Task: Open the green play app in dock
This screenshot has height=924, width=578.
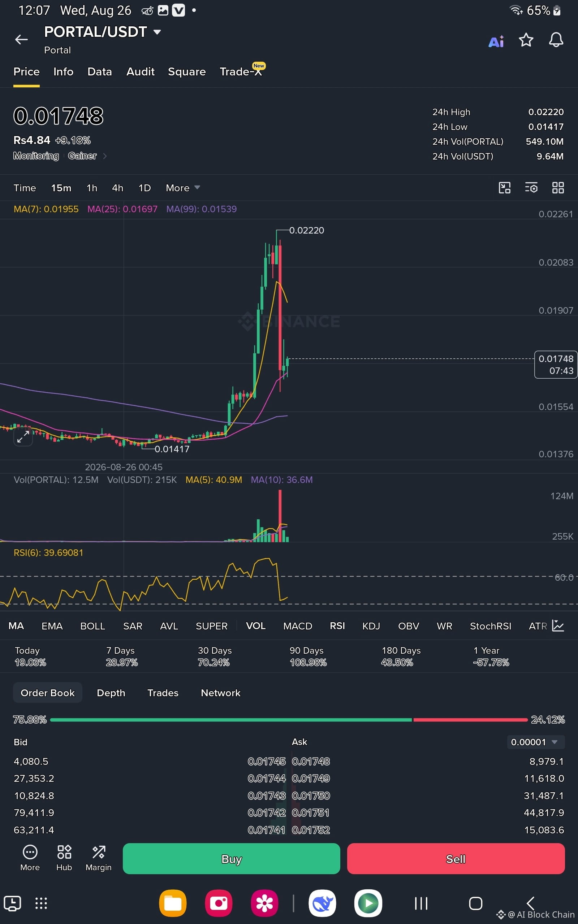Action: (368, 903)
